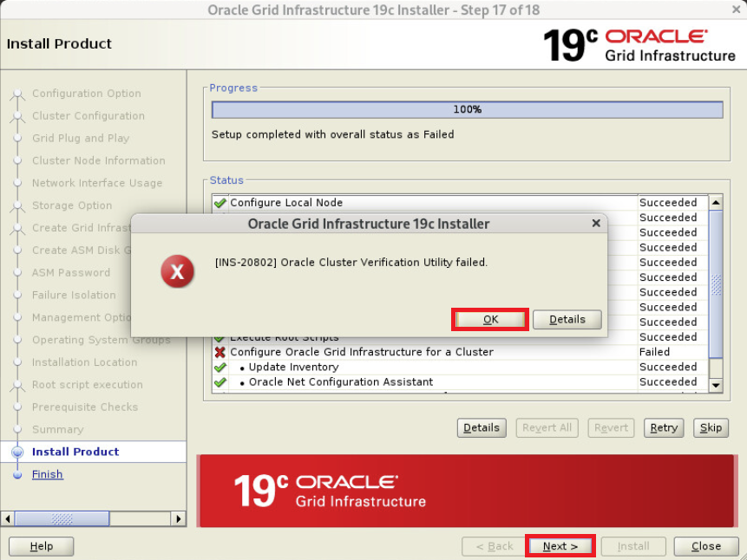Click the disabled Back button
The height and width of the screenshot is (560, 747).
click(x=494, y=546)
